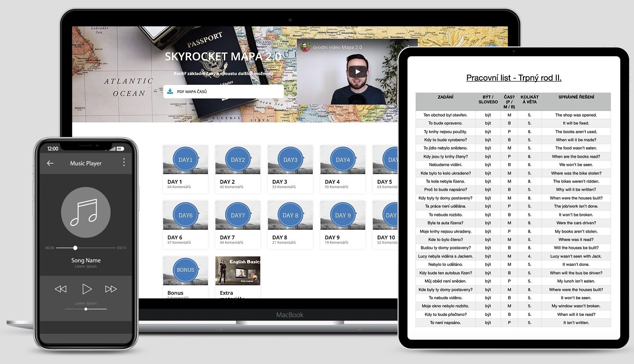Screen dimensions: 634x364
Task: Play the úvodní video Mapa 2.0
Action: 357,72
